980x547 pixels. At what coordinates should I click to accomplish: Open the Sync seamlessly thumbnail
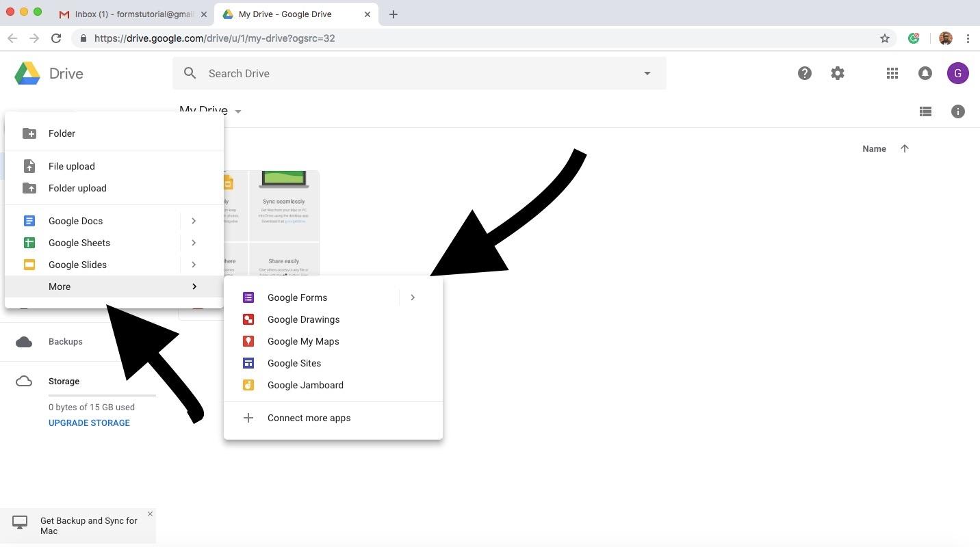tap(284, 205)
